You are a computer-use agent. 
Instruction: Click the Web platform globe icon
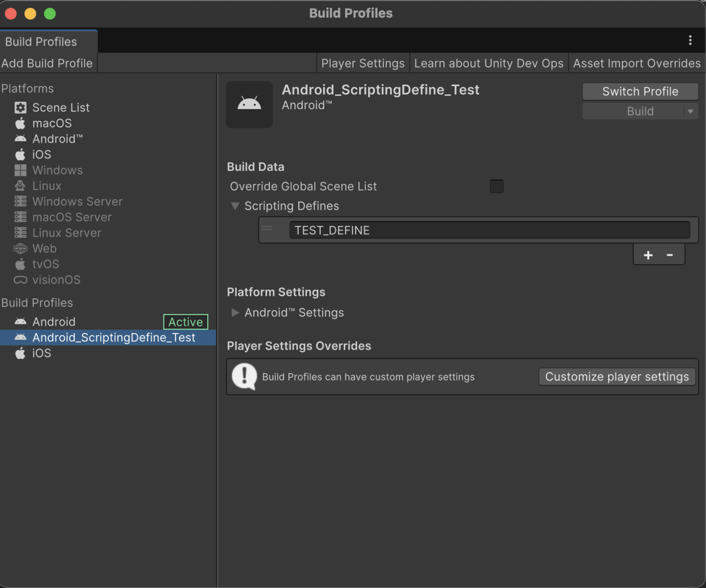[x=21, y=248]
